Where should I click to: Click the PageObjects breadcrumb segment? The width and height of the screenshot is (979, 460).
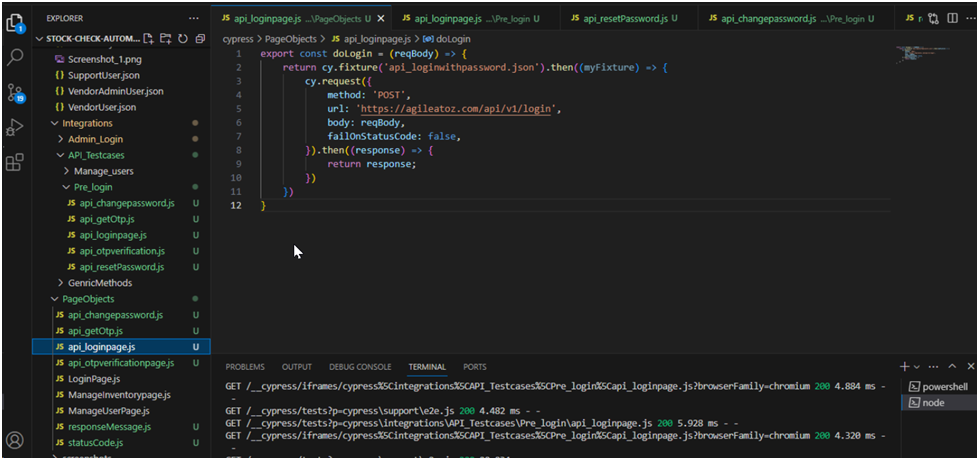click(290, 39)
